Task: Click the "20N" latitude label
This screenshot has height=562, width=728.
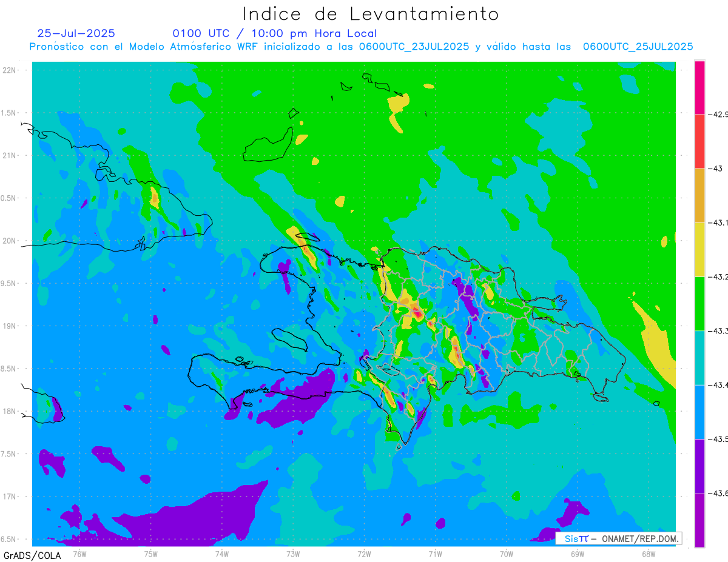Action: click(x=10, y=241)
